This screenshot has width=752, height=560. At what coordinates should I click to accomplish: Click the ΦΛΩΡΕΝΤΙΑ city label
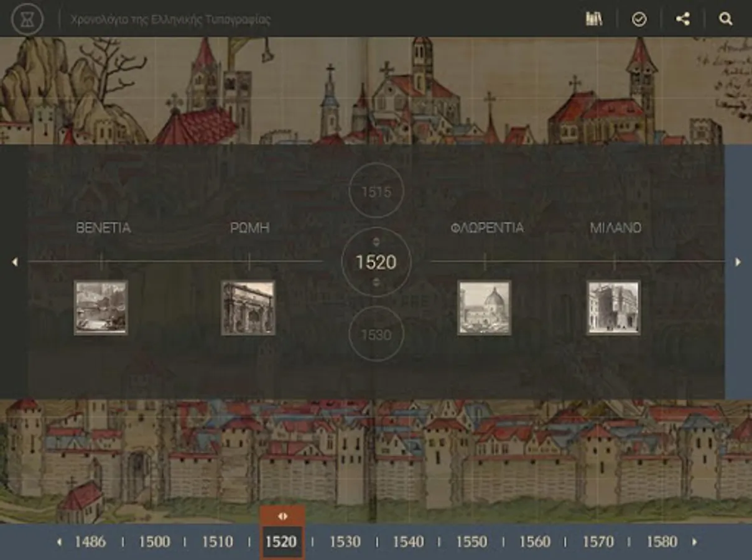[487, 228]
